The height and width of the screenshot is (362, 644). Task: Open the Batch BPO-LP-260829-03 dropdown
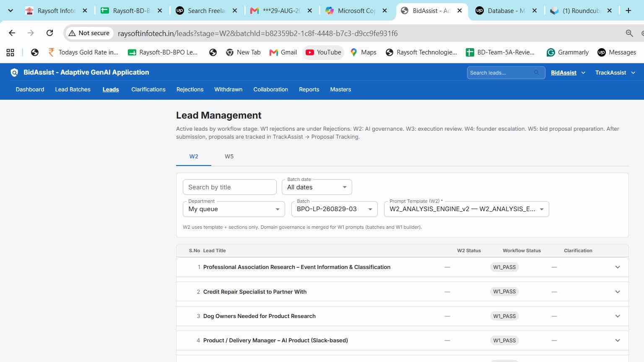tap(335, 209)
